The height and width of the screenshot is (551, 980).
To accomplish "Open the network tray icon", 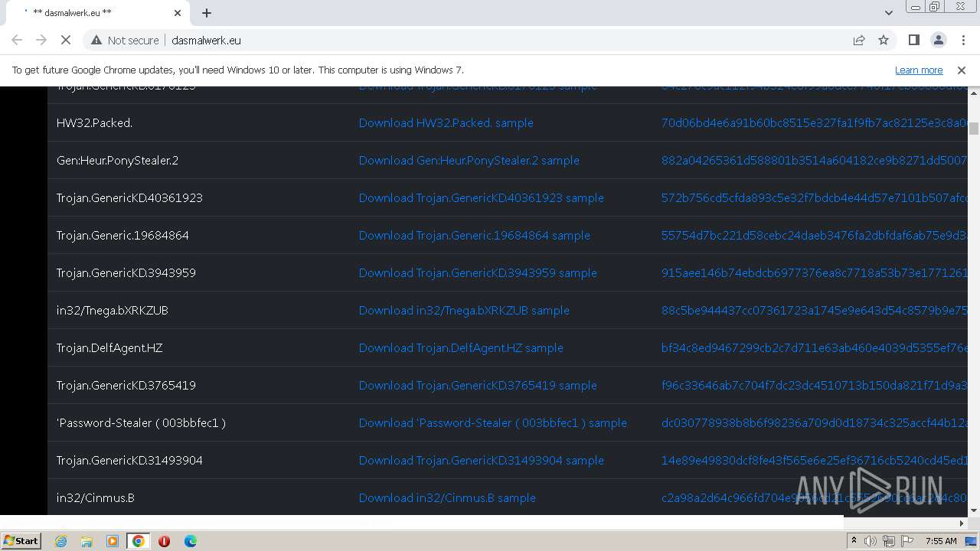I will [889, 541].
